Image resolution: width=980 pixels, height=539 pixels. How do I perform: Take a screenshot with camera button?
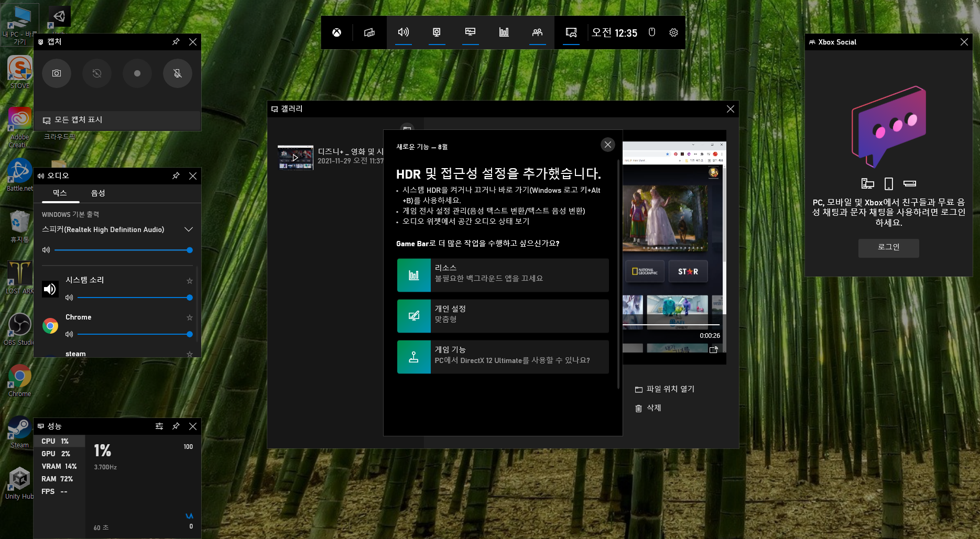coord(57,73)
